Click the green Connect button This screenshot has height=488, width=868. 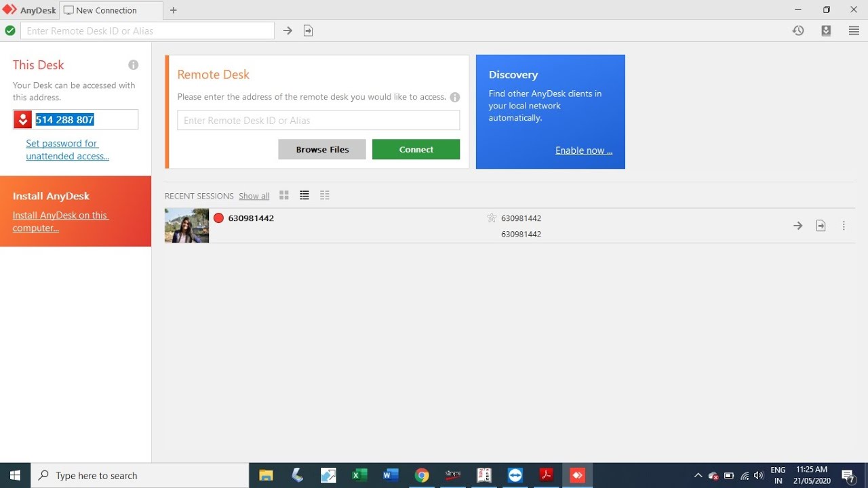(416, 149)
